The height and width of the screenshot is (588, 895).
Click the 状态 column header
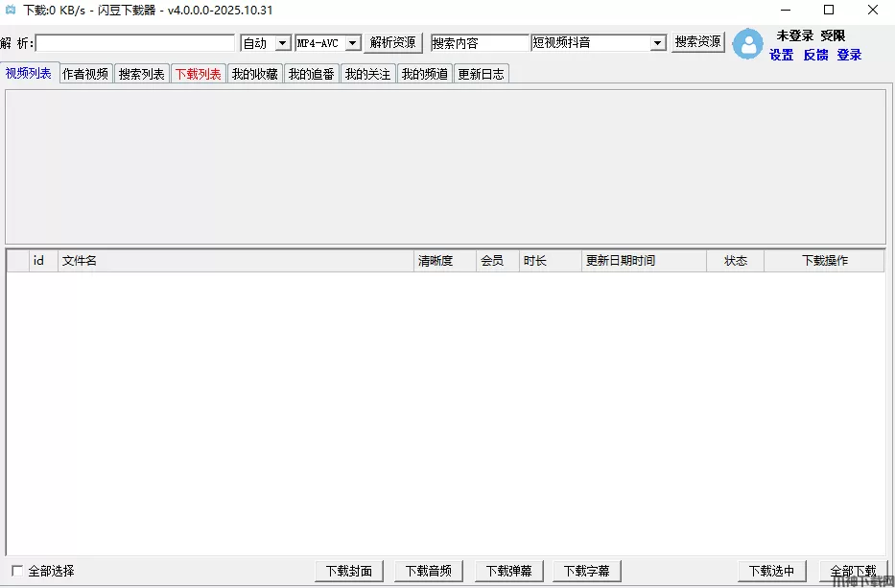click(x=735, y=261)
